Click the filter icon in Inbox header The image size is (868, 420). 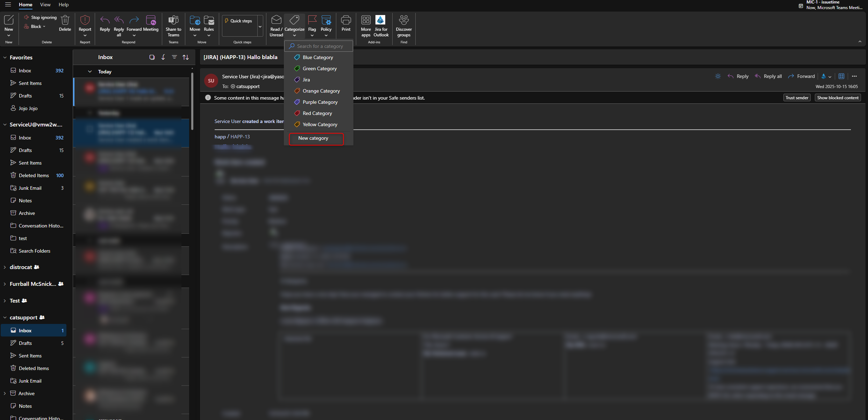point(174,57)
